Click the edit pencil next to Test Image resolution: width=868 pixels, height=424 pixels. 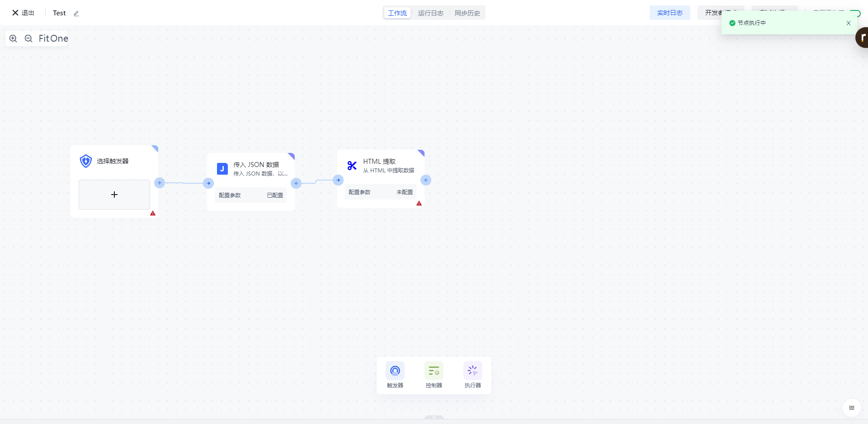pyautogui.click(x=76, y=14)
